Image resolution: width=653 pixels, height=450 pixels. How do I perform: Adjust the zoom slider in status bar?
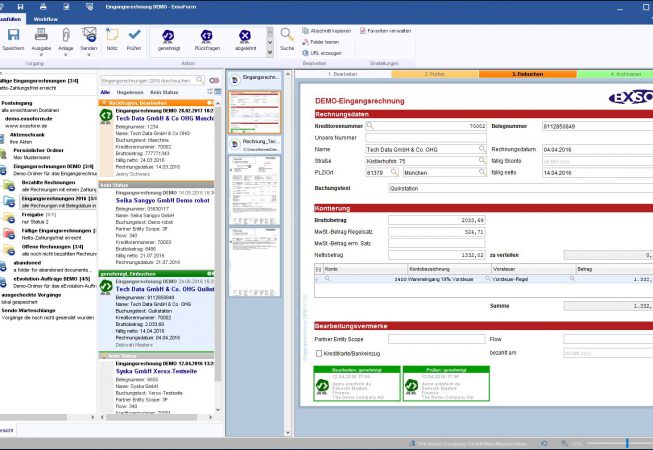pyautogui.click(x=627, y=443)
